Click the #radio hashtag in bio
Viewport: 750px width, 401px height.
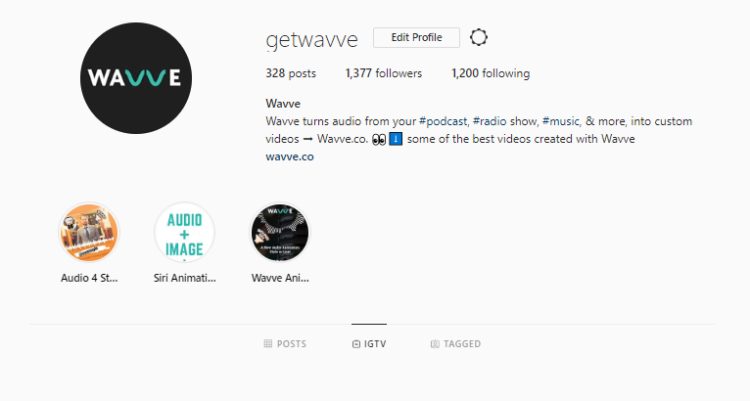(x=489, y=121)
